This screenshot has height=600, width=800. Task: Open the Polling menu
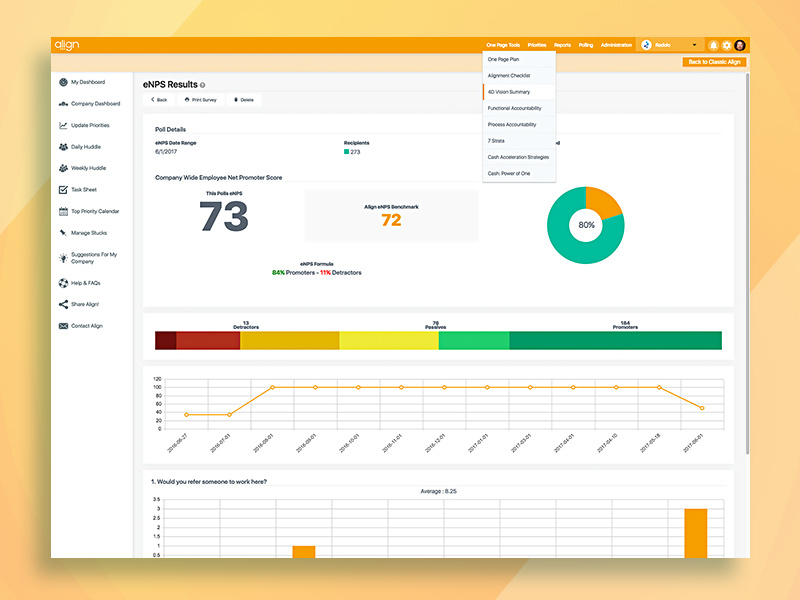pyautogui.click(x=586, y=45)
